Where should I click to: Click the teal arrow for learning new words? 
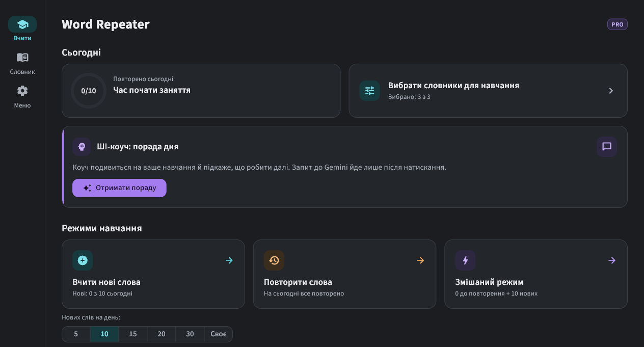coord(229,260)
